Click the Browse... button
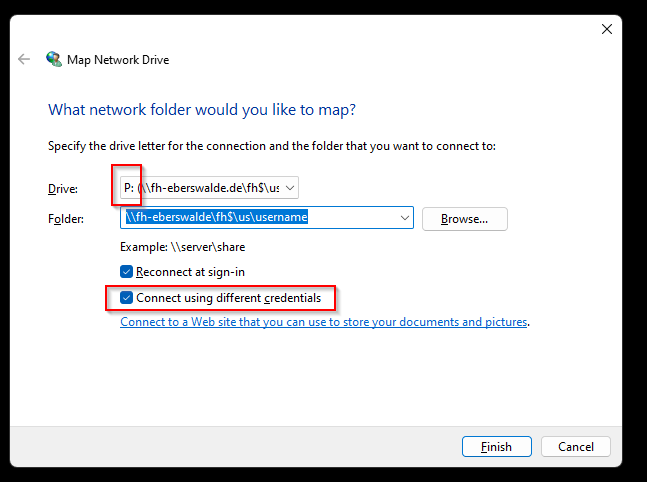Image resolution: width=647 pixels, height=482 pixels. pos(465,219)
